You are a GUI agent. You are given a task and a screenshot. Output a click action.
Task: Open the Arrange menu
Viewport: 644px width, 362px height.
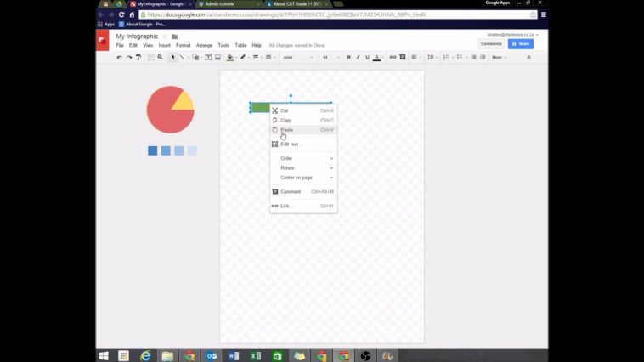point(204,45)
